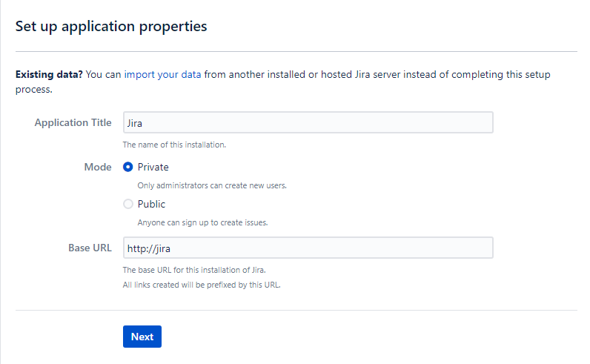Click the bold 'Existing data?' text

(49, 75)
